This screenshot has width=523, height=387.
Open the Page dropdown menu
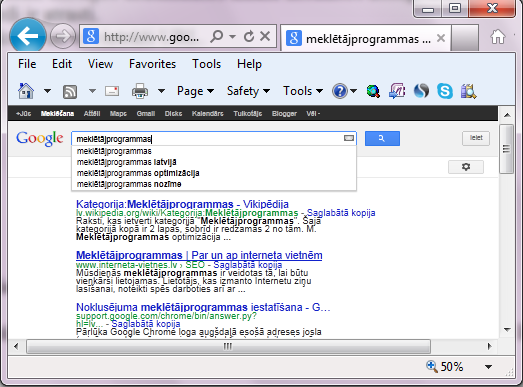pos(195,91)
